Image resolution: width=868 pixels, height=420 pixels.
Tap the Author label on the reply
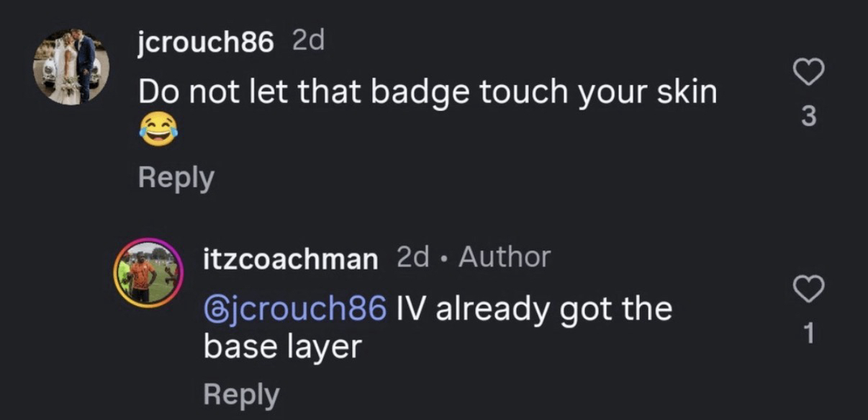pos(505,256)
